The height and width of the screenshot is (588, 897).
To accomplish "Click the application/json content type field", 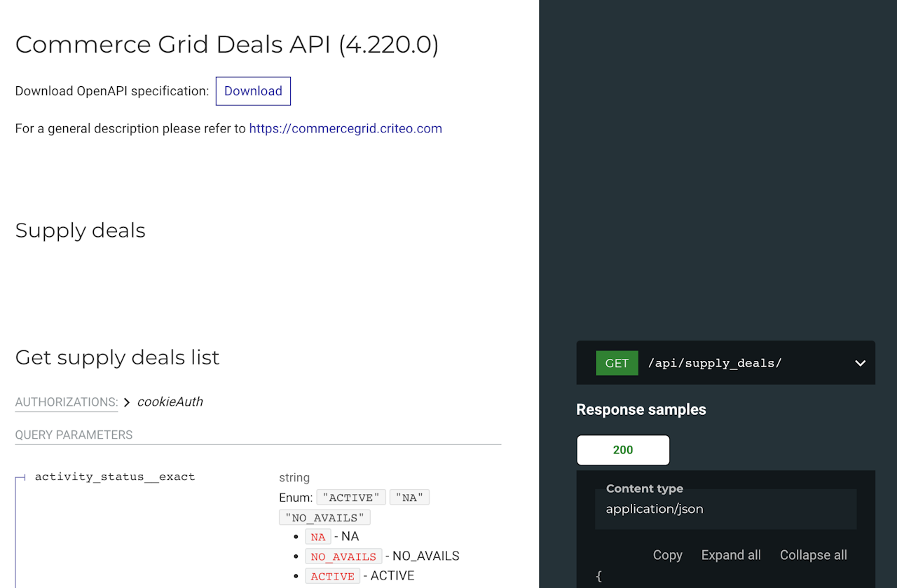I will [726, 509].
